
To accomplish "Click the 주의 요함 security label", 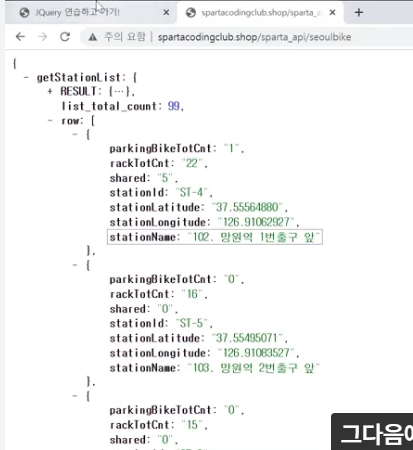I will coord(125,37).
